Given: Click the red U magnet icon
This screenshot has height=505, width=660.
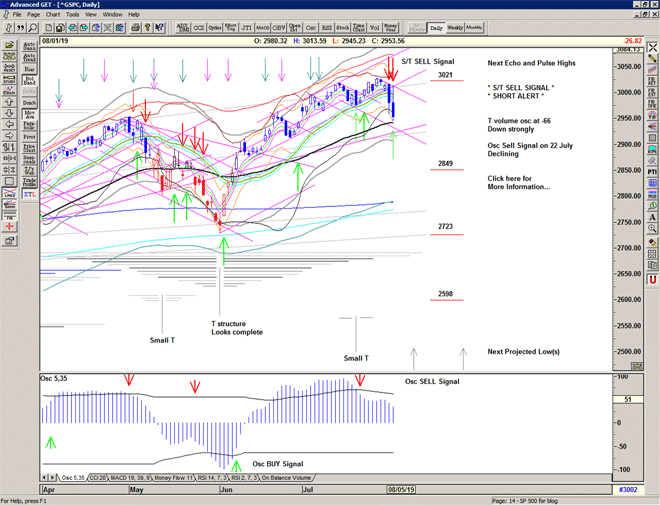Looking at the screenshot, I should 652,279.
